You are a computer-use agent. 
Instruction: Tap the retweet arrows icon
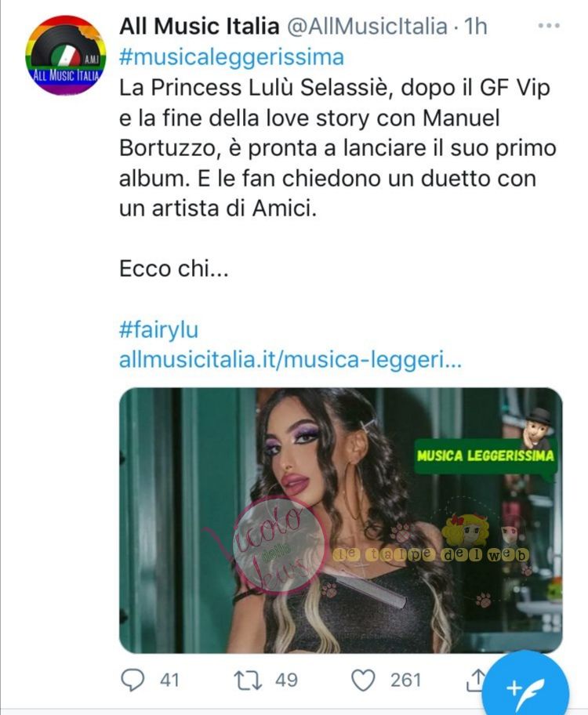point(248,681)
